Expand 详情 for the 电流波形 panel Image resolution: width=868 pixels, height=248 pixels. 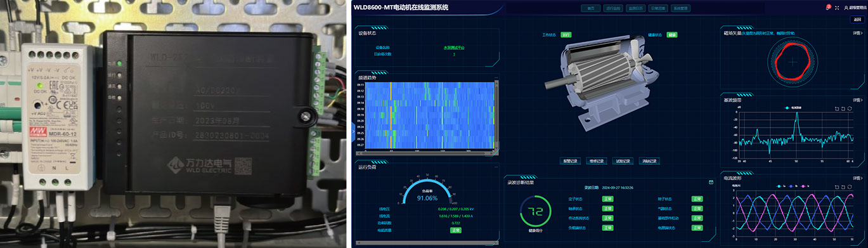tap(857, 178)
